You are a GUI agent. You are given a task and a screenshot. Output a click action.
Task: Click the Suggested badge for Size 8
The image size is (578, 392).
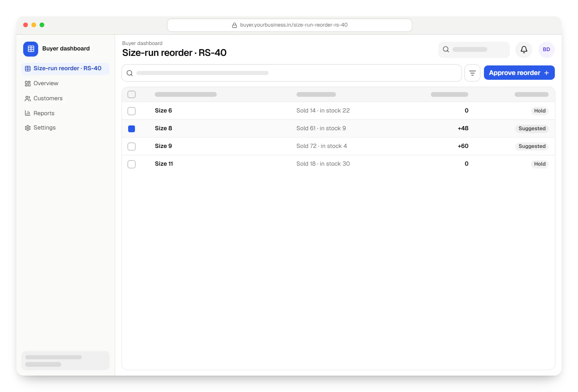[x=532, y=129]
